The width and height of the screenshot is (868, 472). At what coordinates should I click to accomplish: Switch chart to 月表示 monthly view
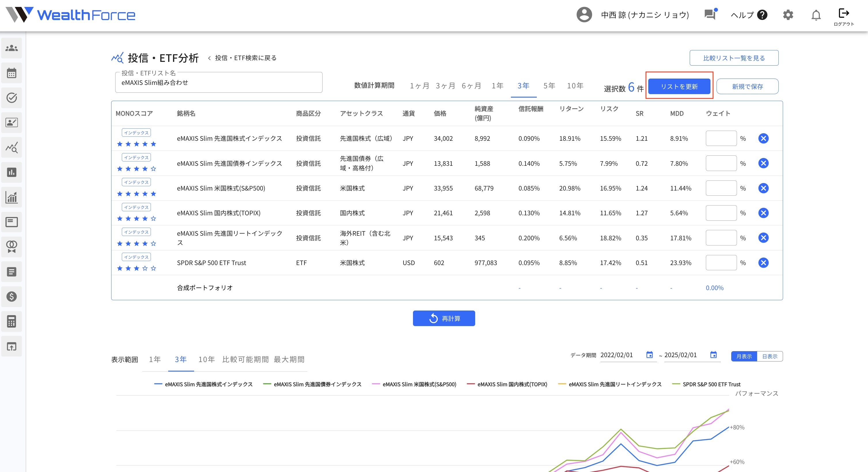coord(744,356)
